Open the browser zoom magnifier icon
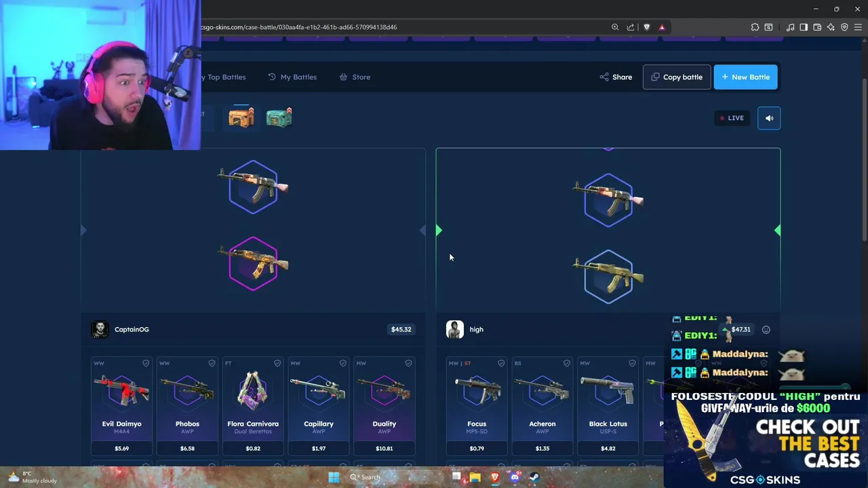Image resolution: width=868 pixels, height=488 pixels. 615,27
